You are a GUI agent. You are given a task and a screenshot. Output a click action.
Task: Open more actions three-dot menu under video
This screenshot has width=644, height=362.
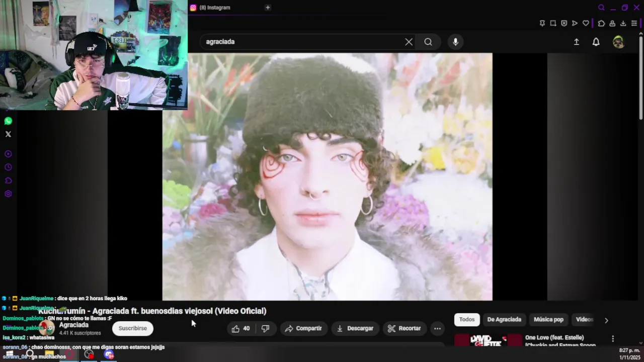[x=437, y=328]
